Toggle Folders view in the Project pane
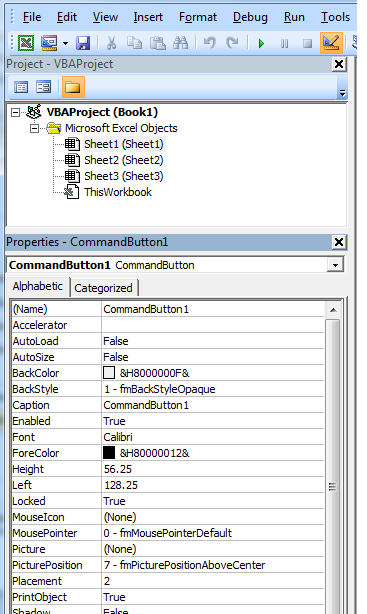Viewport: 367px width, 614px height. click(x=73, y=87)
